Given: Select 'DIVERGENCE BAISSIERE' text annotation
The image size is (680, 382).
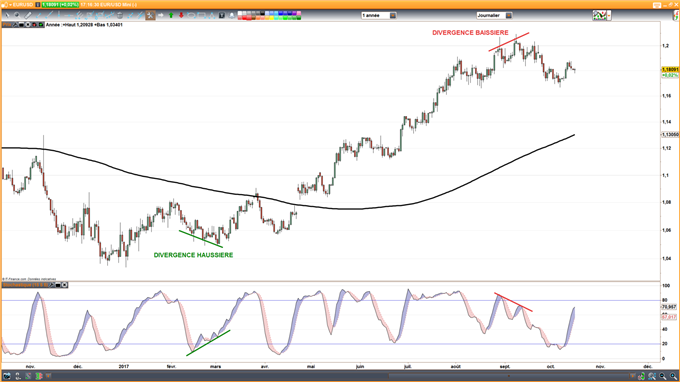Looking at the screenshot, I should coord(470,33).
